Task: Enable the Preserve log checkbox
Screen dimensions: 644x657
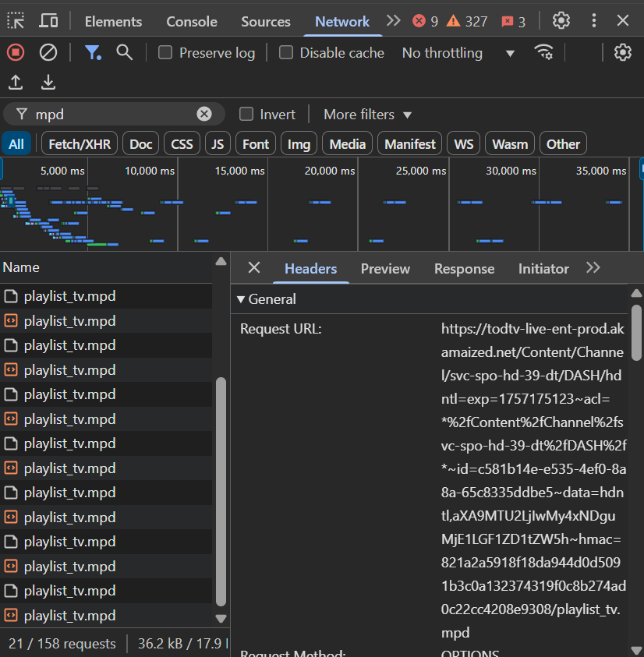Action: 165,53
